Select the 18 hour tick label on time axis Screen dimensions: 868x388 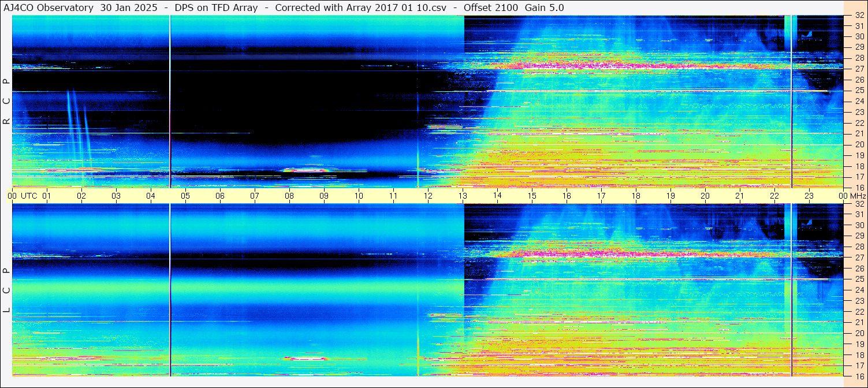point(636,196)
